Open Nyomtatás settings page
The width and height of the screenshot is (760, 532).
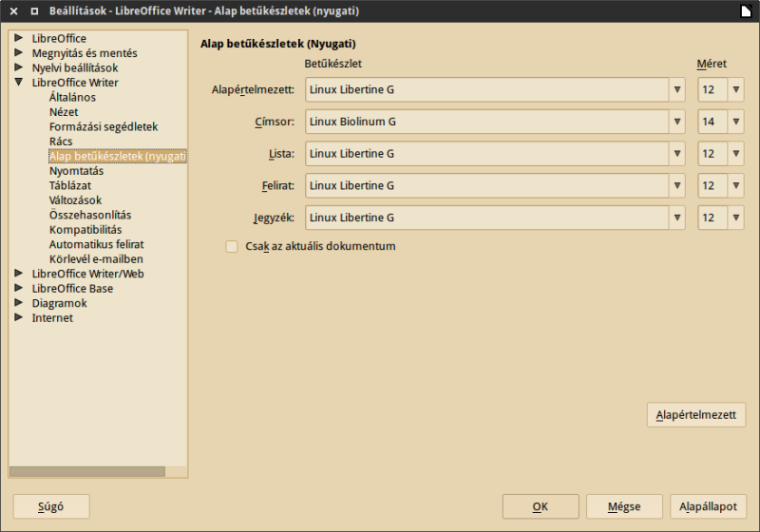[x=76, y=171]
